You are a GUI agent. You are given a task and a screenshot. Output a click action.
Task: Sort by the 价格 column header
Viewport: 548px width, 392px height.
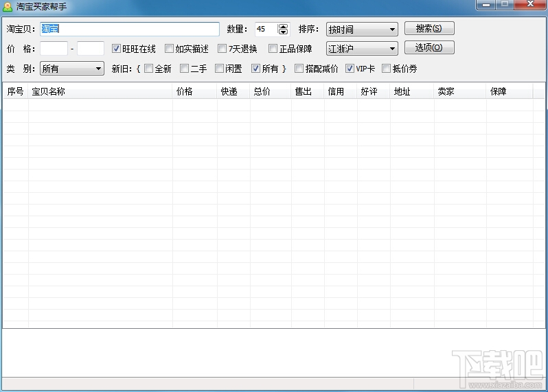(x=194, y=91)
